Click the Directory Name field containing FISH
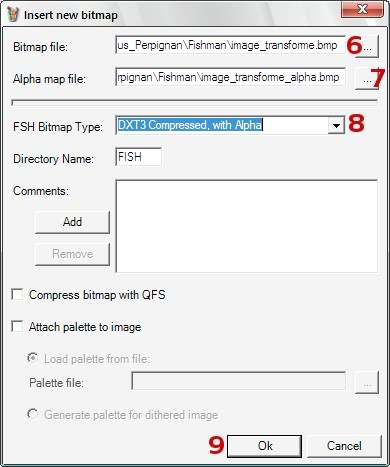Image resolution: width=390 pixels, height=467 pixels. point(139,157)
